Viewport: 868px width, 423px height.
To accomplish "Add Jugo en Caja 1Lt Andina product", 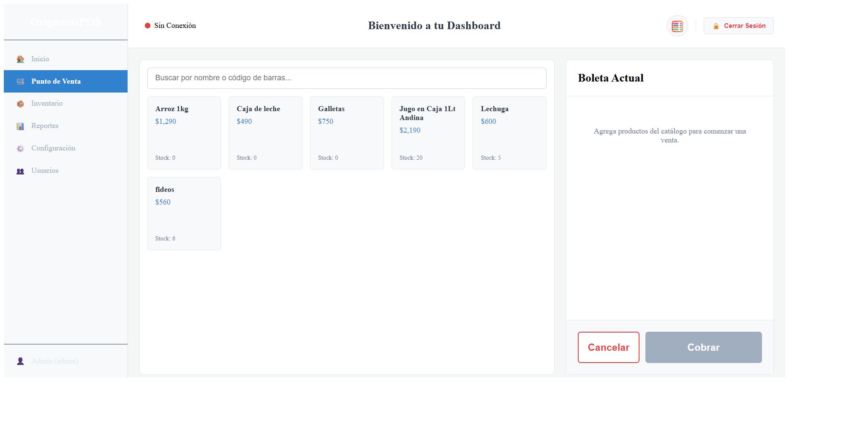I will click(428, 133).
